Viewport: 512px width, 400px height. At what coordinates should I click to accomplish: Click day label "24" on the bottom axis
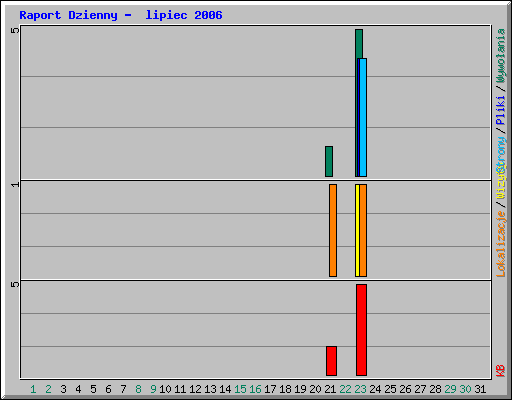[375, 389]
